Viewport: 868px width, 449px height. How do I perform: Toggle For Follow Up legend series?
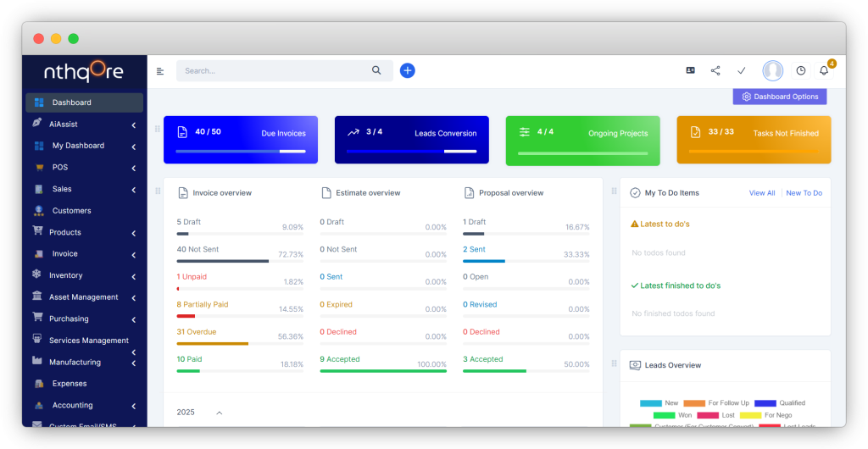(x=716, y=403)
